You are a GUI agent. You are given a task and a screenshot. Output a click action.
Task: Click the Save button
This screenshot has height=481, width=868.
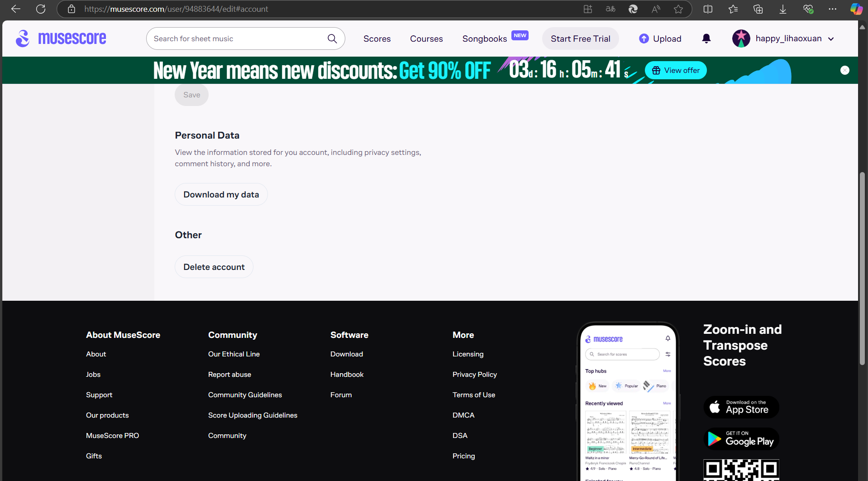coord(192,95)
